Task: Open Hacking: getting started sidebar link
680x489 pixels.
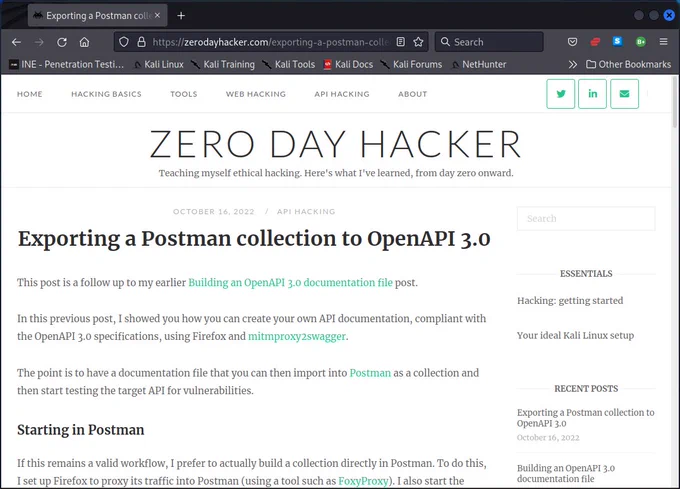Action: click(570, 300)
